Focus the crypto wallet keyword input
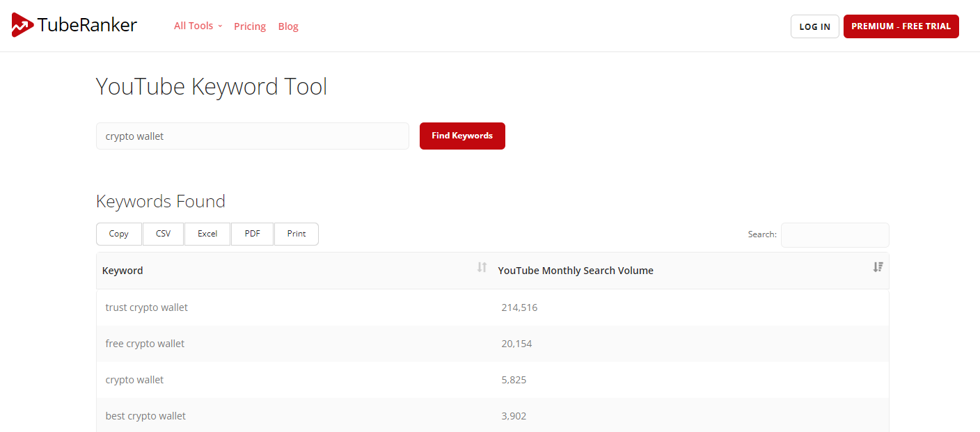 point(252,136)
